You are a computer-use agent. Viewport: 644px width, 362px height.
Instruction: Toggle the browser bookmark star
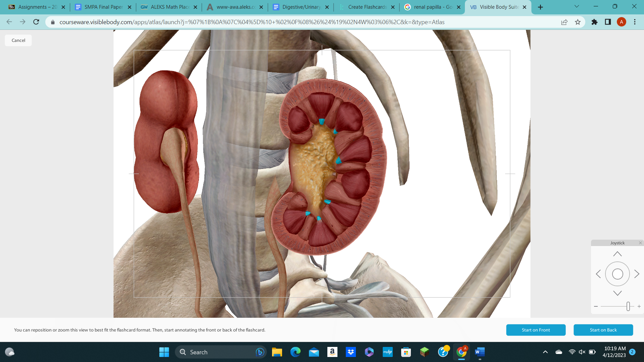578,22
